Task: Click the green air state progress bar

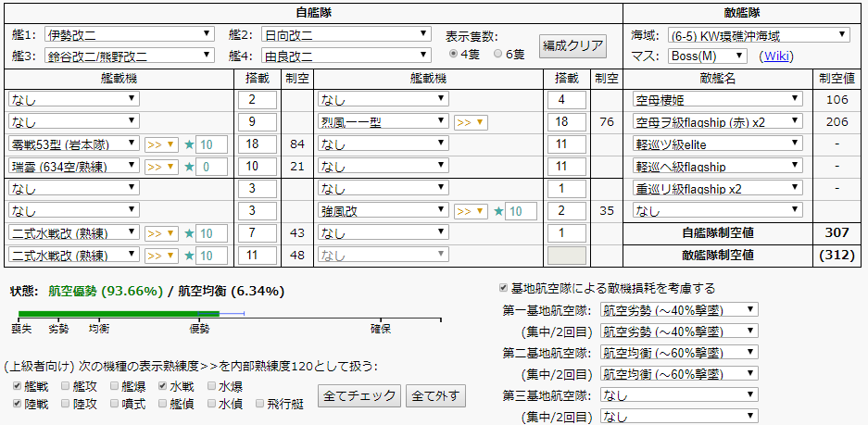Action: [119, 314]
